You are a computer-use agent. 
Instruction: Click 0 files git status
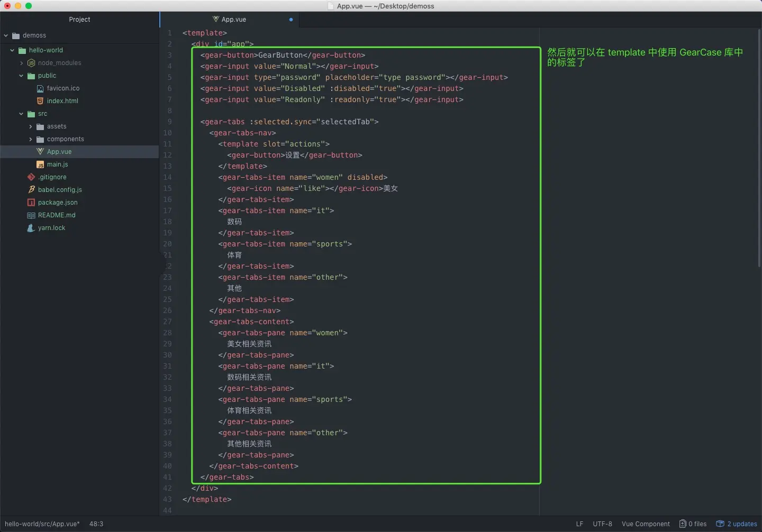693,524
